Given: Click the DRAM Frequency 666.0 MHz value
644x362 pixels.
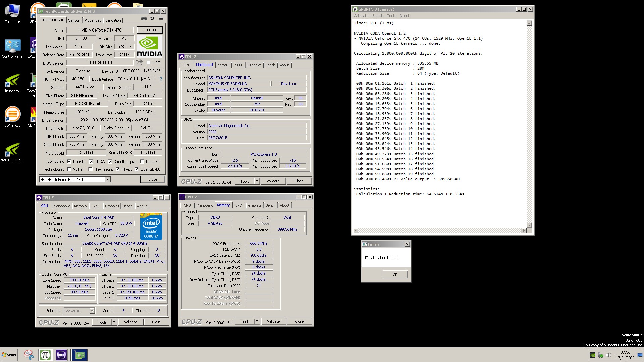Looking at the screenshot, I should pyautogui.click(x=259, y=244).
